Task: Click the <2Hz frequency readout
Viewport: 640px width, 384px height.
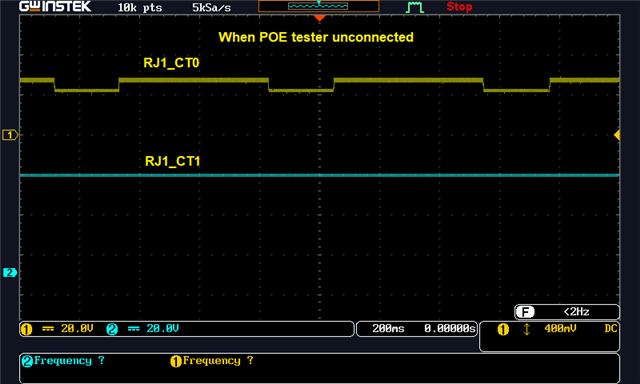Action: point(576,312)
